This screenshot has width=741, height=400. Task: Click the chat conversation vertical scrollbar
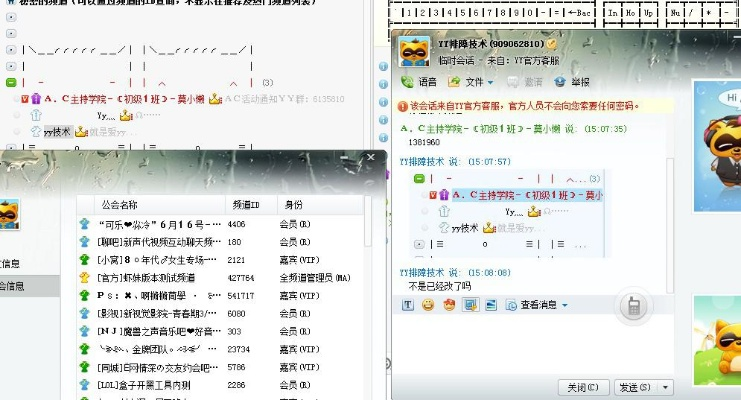(x=669, y=225)
